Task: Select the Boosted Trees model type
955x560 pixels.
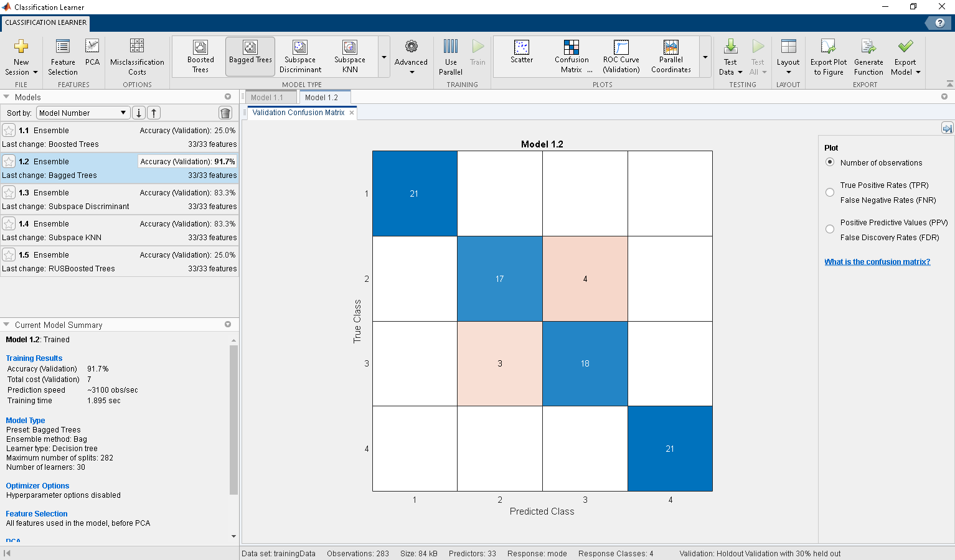Action: 200,57
